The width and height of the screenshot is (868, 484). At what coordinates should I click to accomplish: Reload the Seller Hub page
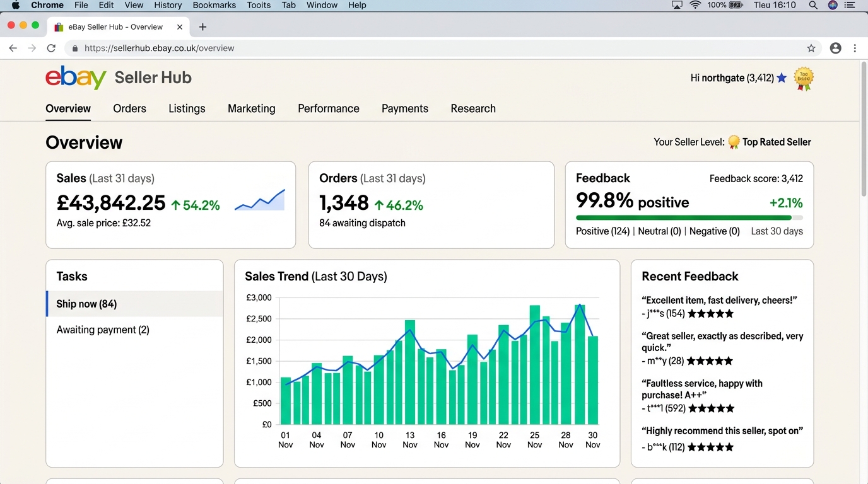tap(52, 48)
